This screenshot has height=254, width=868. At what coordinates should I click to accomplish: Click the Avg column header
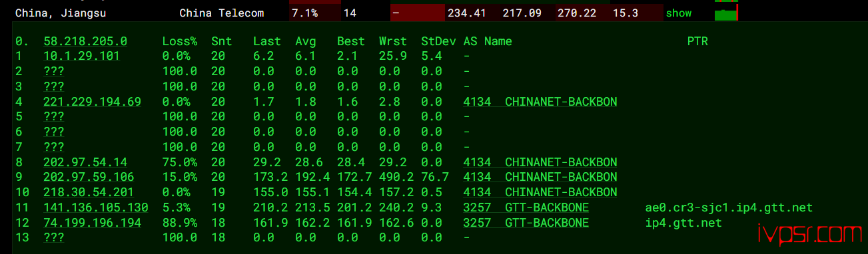[x=306, y=41]
